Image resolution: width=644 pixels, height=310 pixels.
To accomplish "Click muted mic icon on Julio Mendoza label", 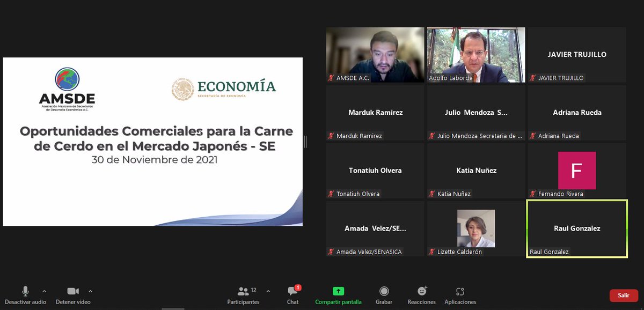I will pyautogui.click(x=433, y=136).
